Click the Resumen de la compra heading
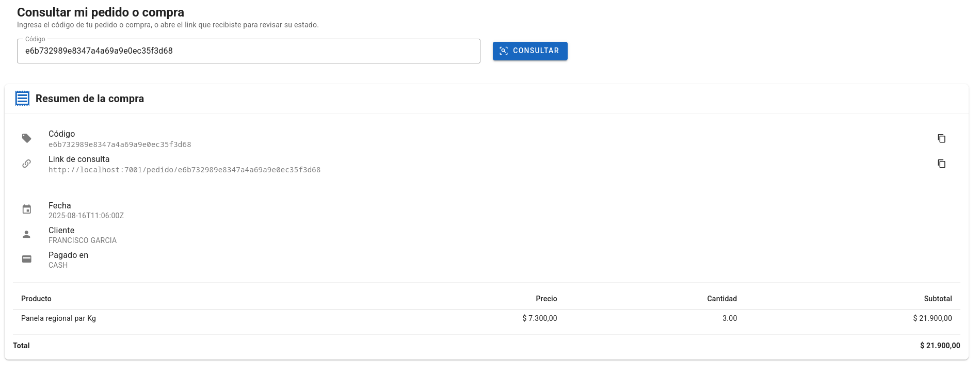The width and height of the screenshot is (980, 374). 90,99
